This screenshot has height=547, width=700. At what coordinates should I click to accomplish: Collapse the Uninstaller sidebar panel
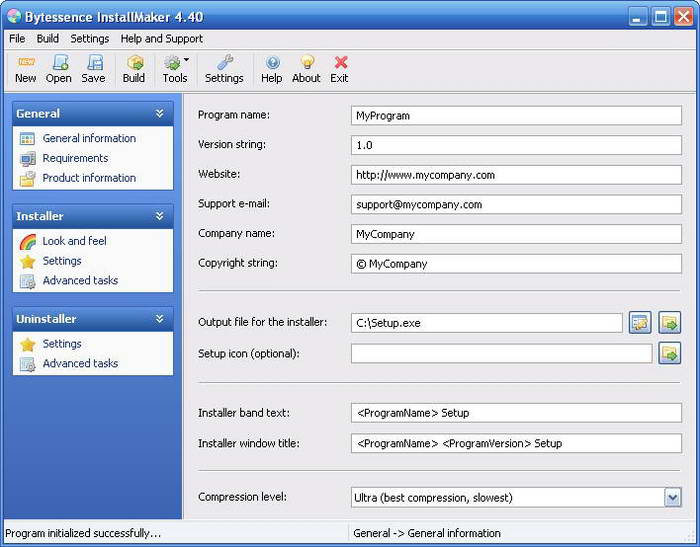159,319
